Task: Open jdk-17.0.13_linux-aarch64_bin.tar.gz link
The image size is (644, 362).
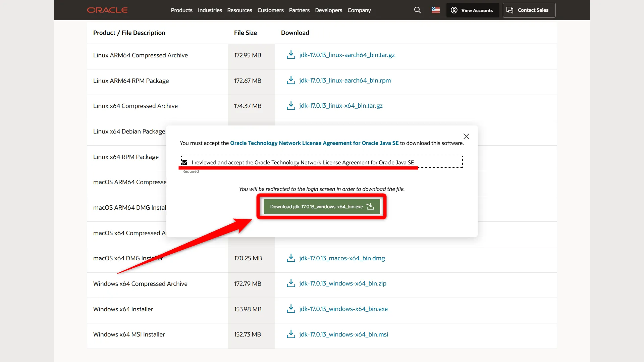Action: pyautogui.click(x=347, y=55)
